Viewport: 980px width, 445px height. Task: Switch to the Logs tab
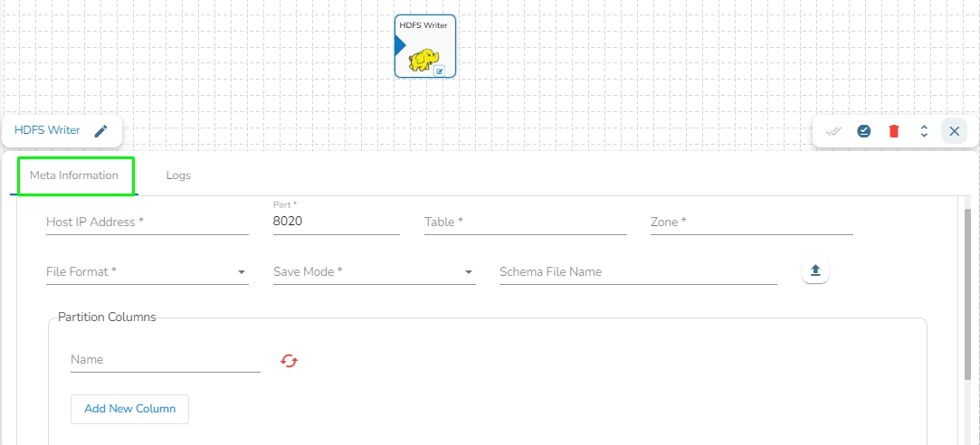tap(178, 175)
